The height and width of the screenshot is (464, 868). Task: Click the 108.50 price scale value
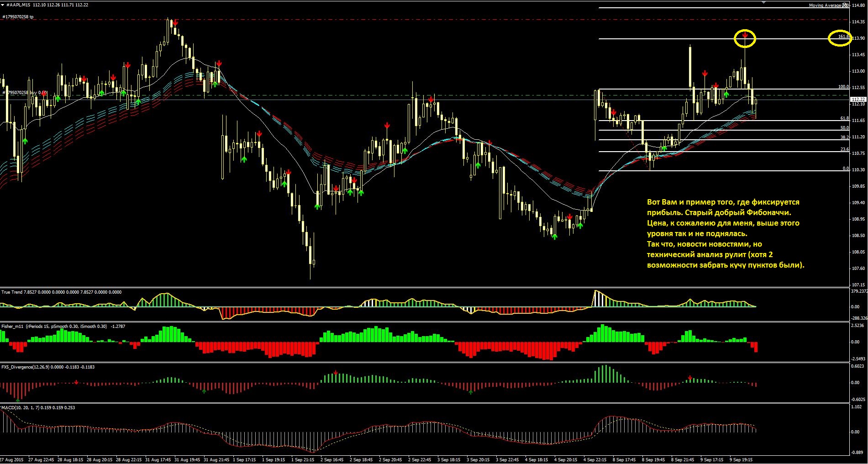[x=858, y=236]
